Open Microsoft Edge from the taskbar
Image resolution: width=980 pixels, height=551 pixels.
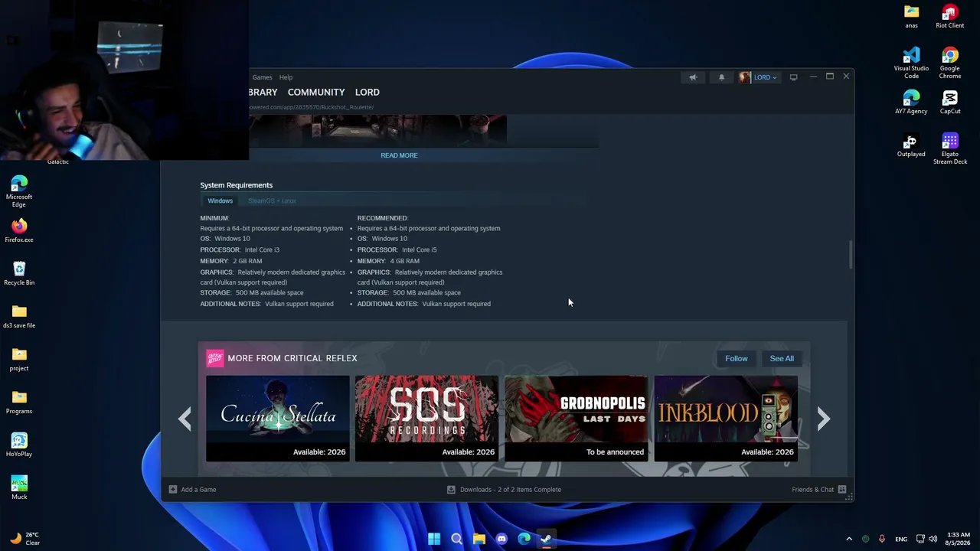[524, 539]
